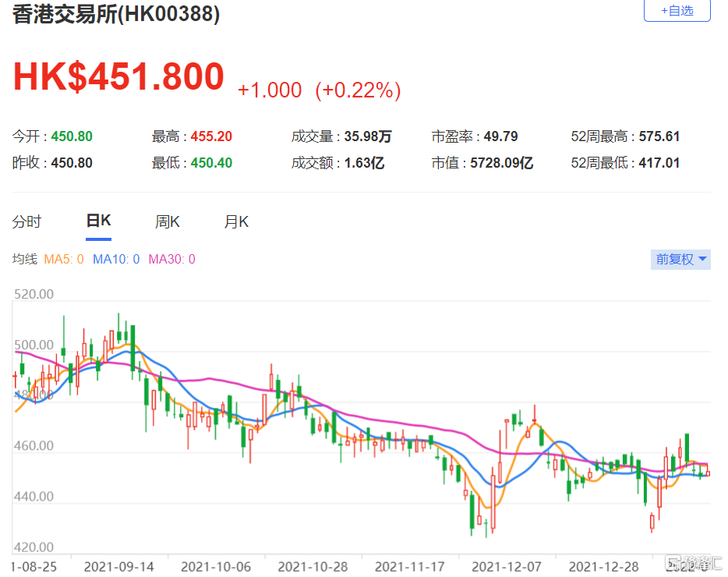Click the 2021-11-17 date axis label
The image size is (728, 577).
[410, 567]
